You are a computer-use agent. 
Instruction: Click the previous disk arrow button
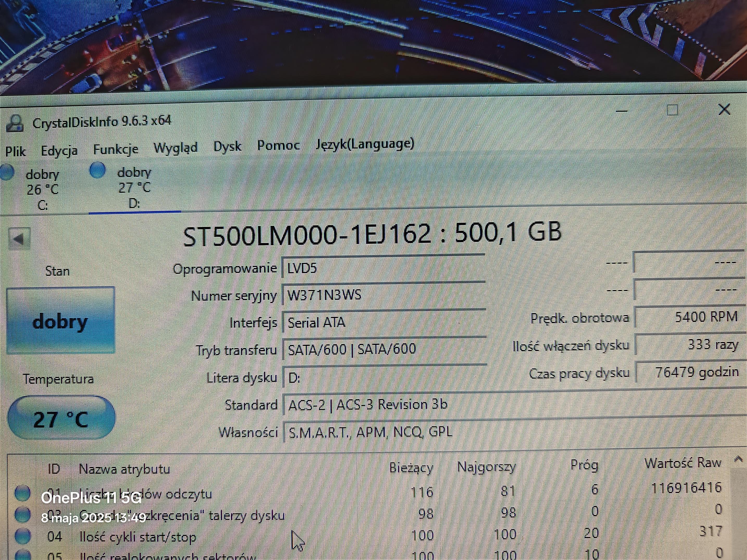click(x=19, y=239)
